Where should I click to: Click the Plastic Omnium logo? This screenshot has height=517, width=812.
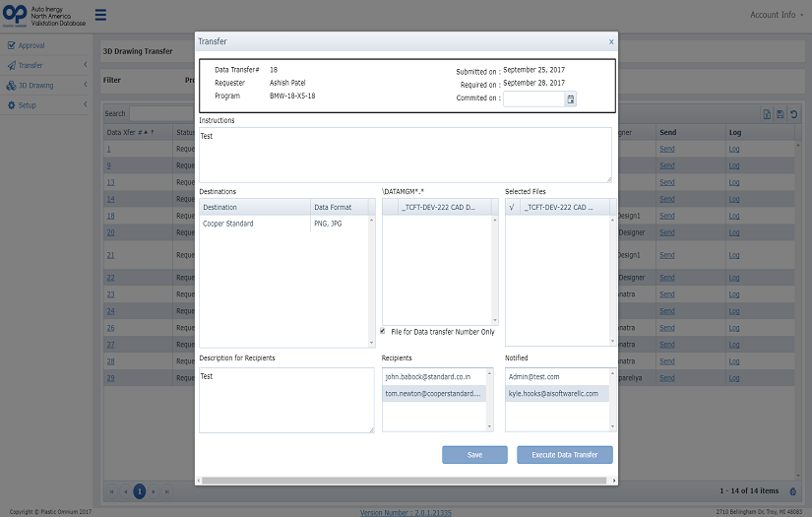click(x=15, y=16)
